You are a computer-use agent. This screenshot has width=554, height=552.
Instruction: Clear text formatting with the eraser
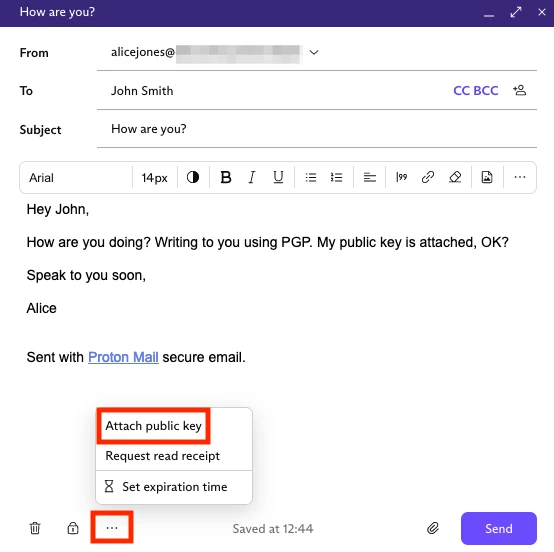(455, 177)
